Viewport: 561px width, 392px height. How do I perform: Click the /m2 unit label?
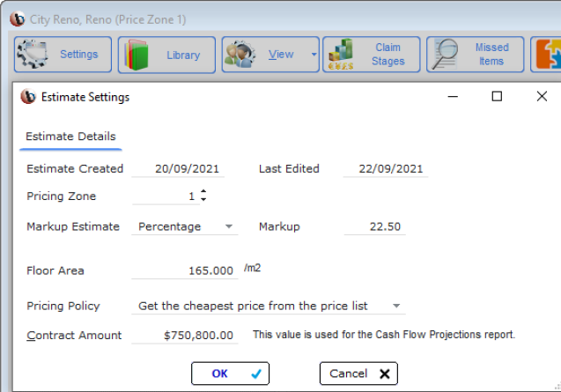[252, 268]
